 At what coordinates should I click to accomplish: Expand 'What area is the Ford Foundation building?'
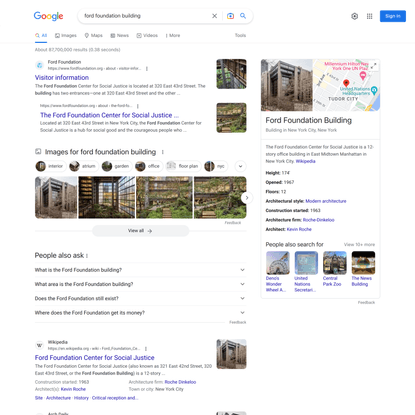140,284
